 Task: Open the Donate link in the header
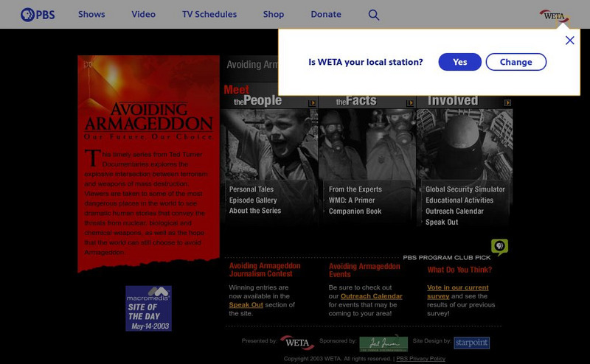click(x=326, y=14)
